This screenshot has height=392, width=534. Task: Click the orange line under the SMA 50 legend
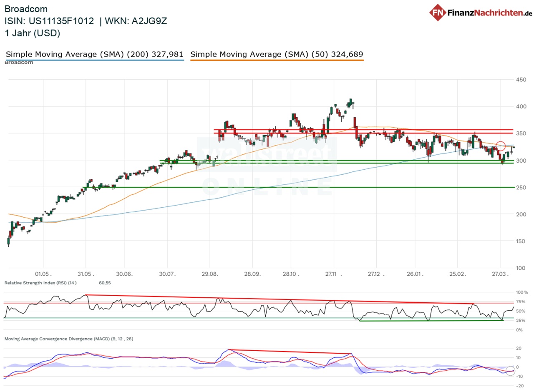[x=277, y=60]
